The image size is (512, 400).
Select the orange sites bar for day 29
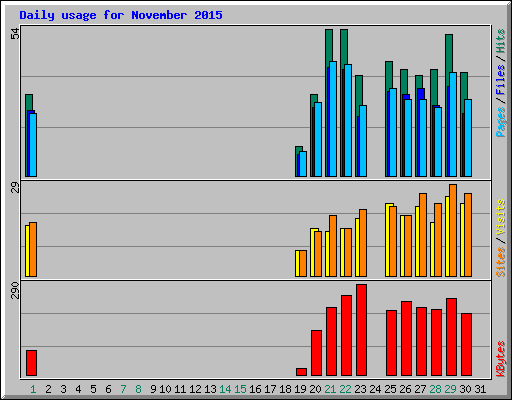453,230
